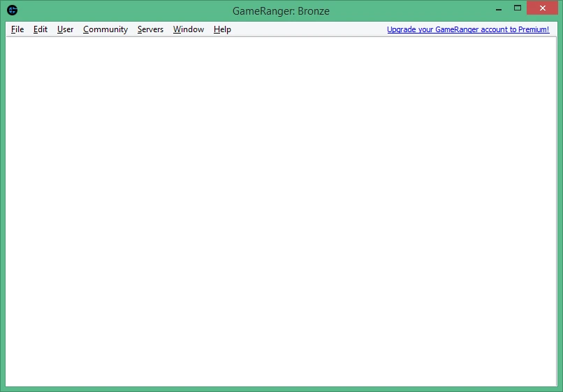563x392 pixels.
Task: Open the Edit menu
Action: pyautogui.click(x=41, y=29)
